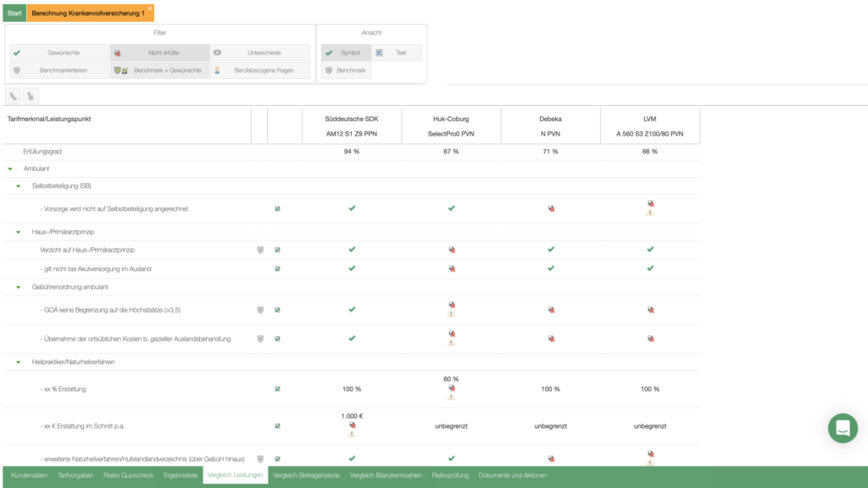Close the Berechnung Krankenvollversicherung 1 tab
Screen dimensions: 868x488
(x=150, y=8)
